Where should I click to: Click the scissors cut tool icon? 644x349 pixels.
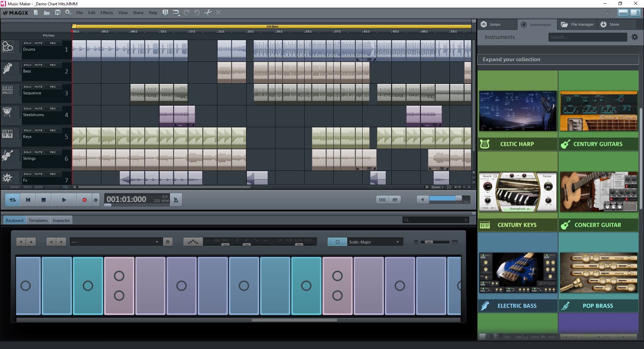[x=208, y=13]
